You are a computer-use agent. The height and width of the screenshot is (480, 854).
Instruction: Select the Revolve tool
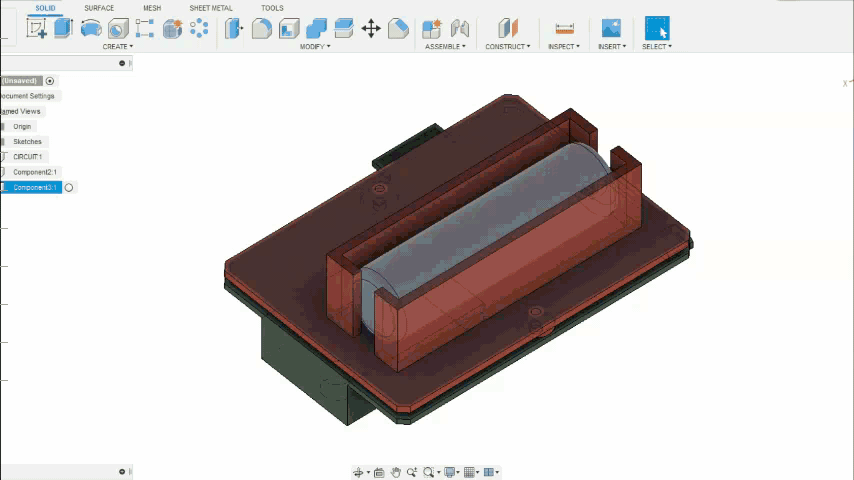tap(91, 28)
